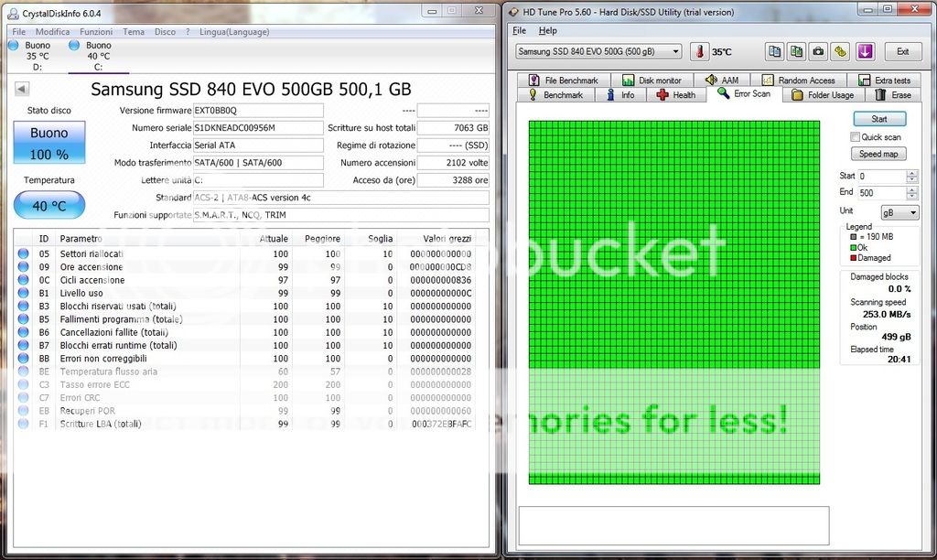Click the previous-disk arrow in CrystalDiskInfo

22,89
